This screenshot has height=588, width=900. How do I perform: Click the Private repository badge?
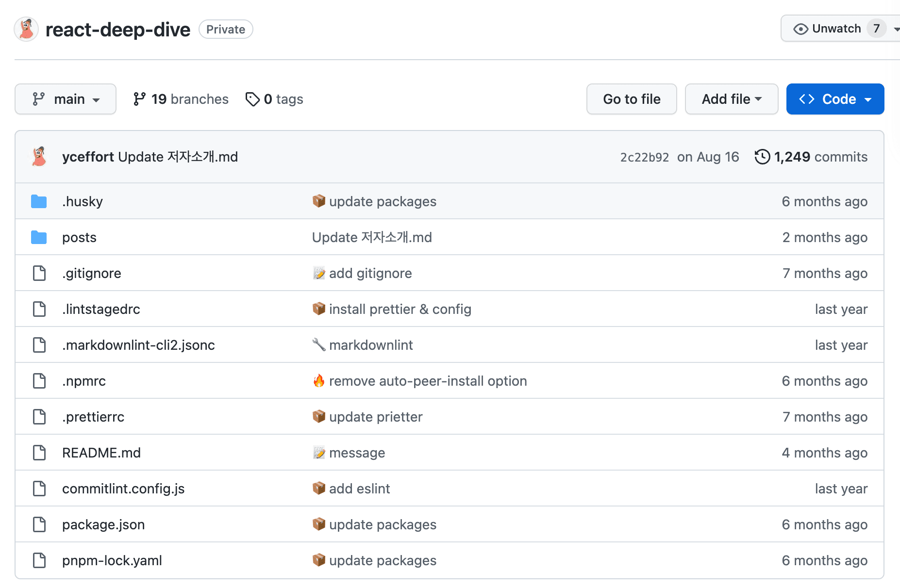(x=225, y=29)
